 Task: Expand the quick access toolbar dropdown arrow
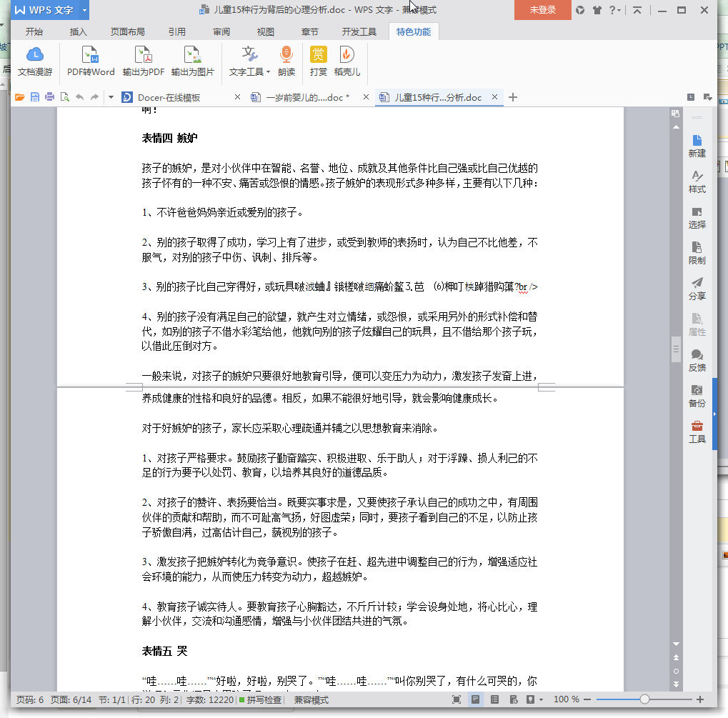(x=111, y=97)
